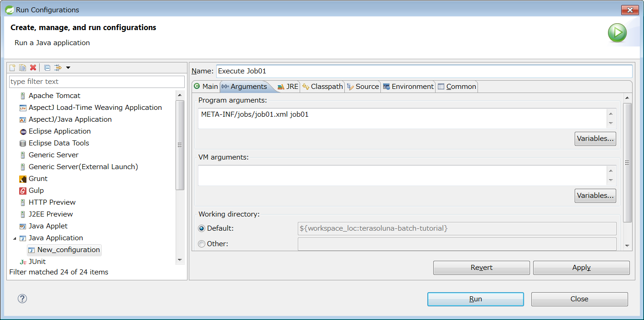
Task: Switch to the Common tab
Action: (x=457, y=87)
